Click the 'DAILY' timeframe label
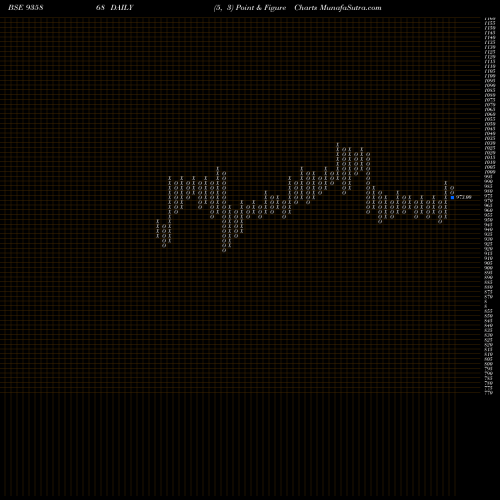 (122, 8)
